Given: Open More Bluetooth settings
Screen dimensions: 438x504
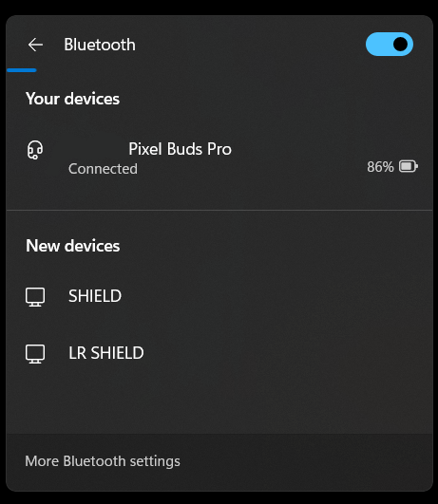Looking at the screenshot, I should (x=103, y=461).
